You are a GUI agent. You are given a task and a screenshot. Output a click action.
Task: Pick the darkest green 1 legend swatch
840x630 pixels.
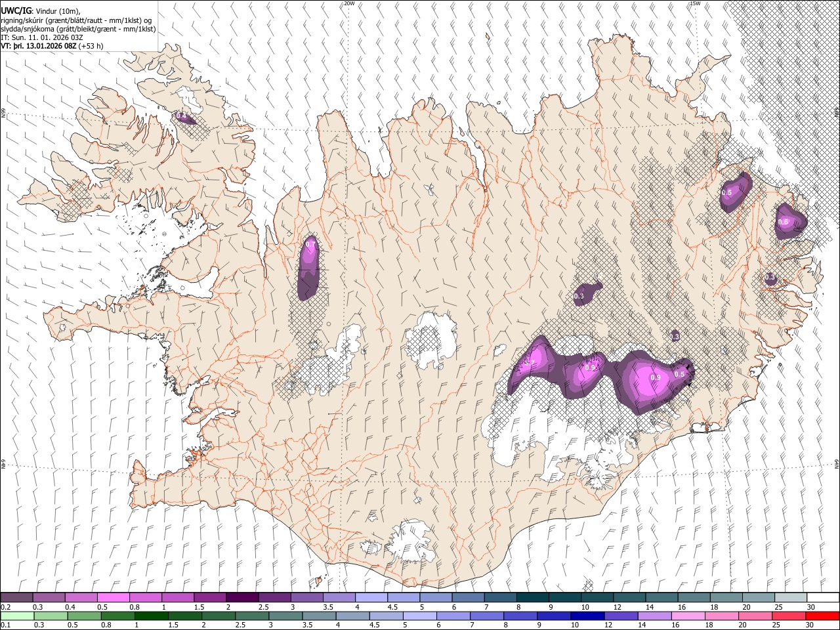point(151,616)
